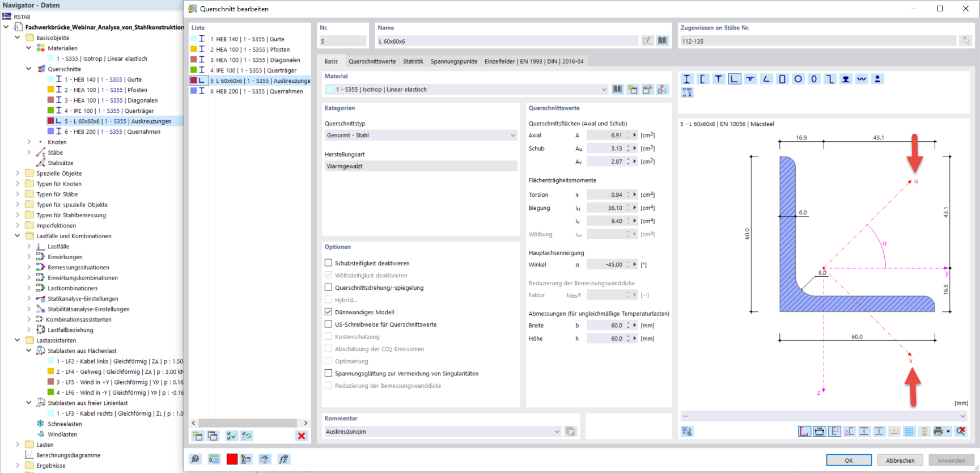980x473 pixels.
Task: Uncheck Dünnwandiges Modell option
Action: (328, 312)
